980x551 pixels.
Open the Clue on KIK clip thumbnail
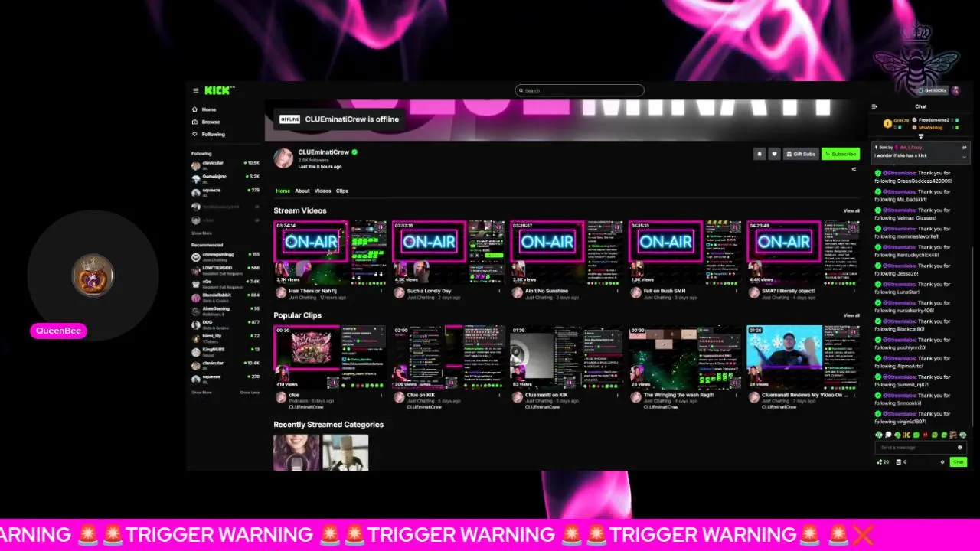(x=449, y=357)
